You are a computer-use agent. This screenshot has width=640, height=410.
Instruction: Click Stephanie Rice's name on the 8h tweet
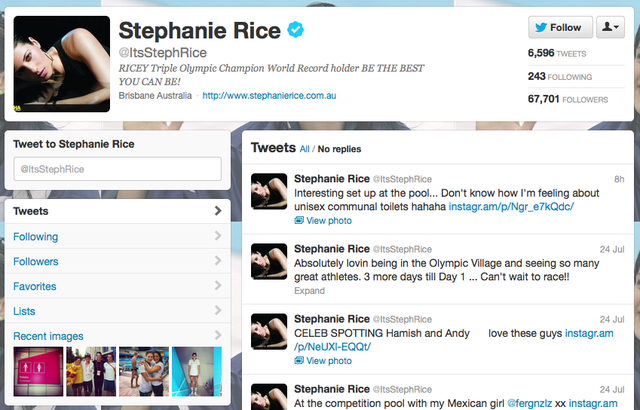[x=332, y=179]
